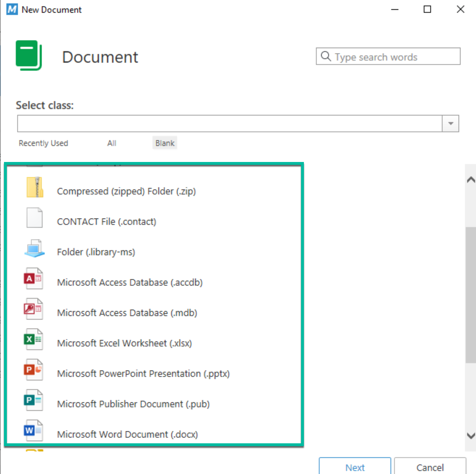Choose Microsoft Excel Worksheet (.xlsx)
476x474 pixels.
pos(124,343)
